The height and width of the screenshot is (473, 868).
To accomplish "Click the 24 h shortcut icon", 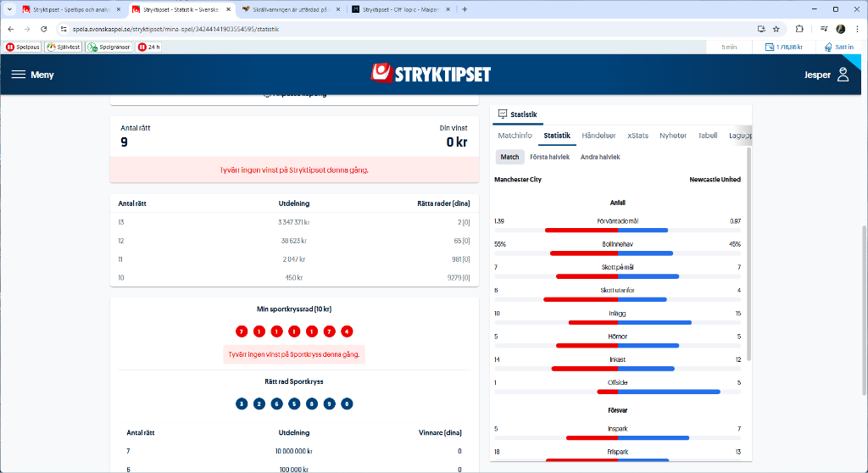I will (x=149, y=47).
